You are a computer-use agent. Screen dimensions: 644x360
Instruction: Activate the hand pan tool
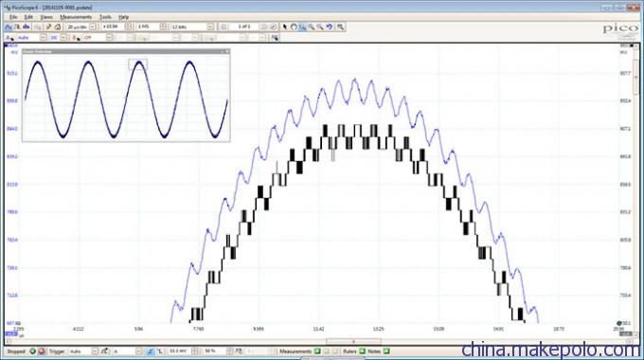294,27
